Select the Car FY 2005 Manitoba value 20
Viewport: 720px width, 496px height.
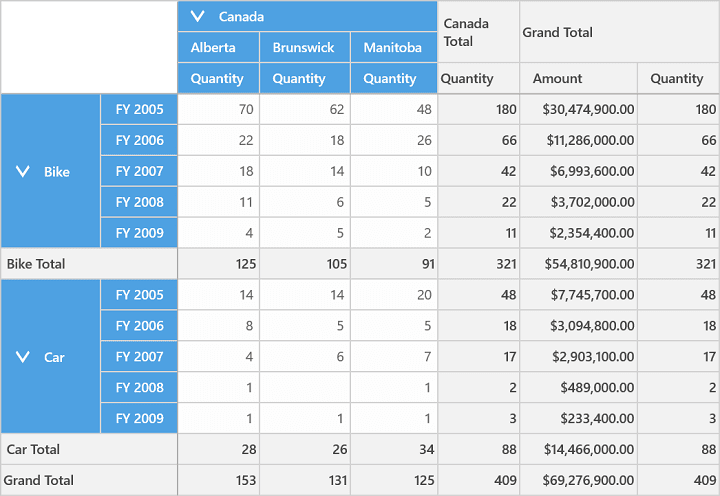pyautogui.click(x=394, y=294)
